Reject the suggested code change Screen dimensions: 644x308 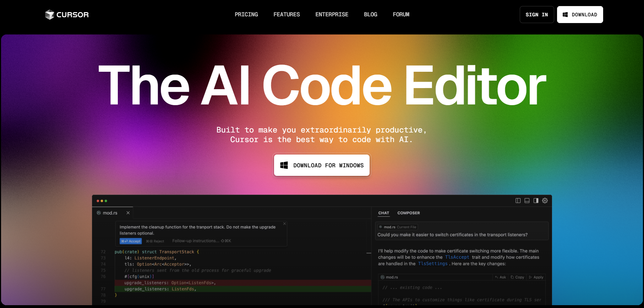155,241
